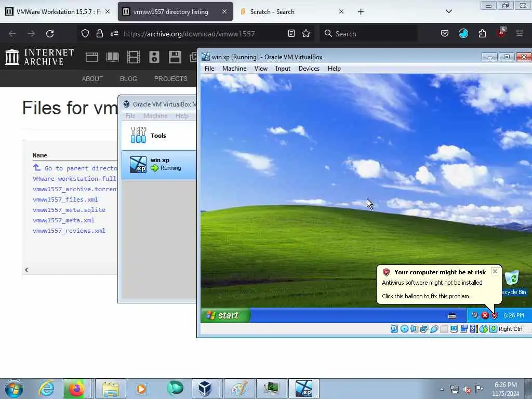Click the greyed shared folders icon in VirtualBox status bar

(444, 329)
